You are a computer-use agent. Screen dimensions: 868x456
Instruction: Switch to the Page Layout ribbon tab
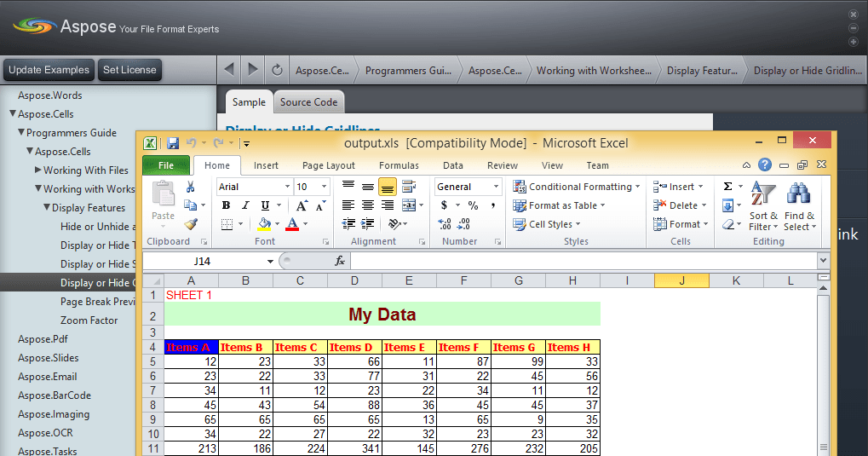click(x=329, y=165)
